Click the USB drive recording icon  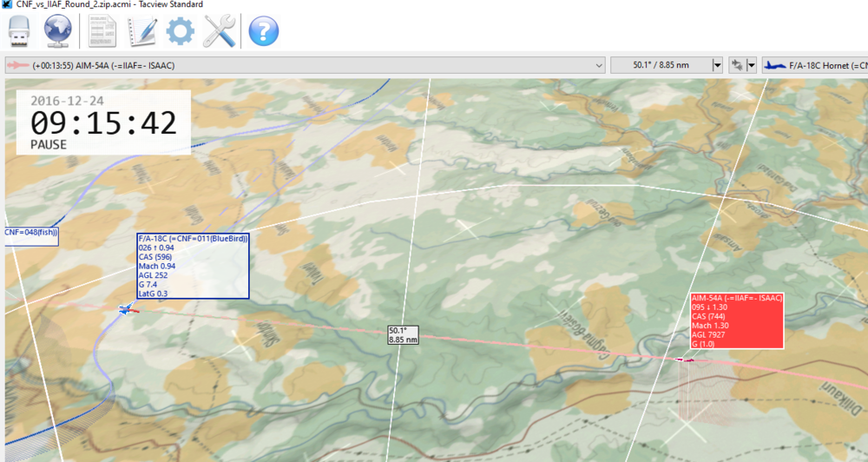tap(19, 31)
